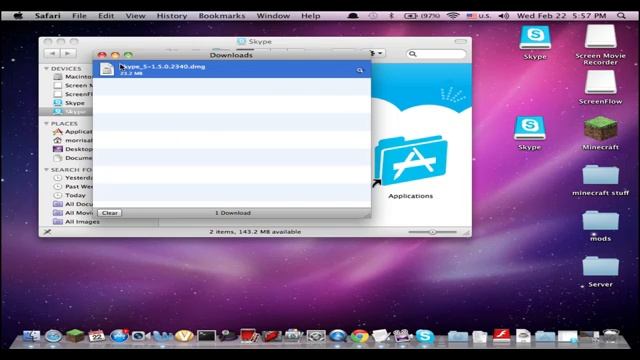Open the Apple menu
The image size is (640, 360).
18,16
